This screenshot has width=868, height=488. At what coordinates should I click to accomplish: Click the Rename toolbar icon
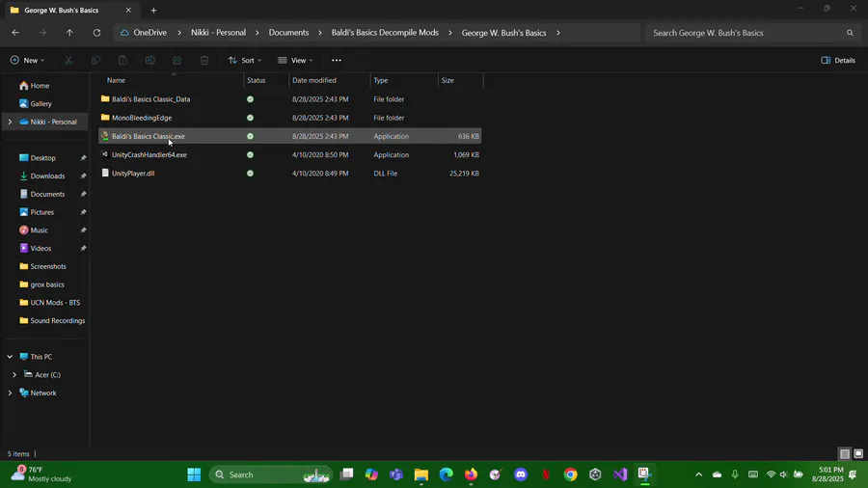[x=150, y=61]
